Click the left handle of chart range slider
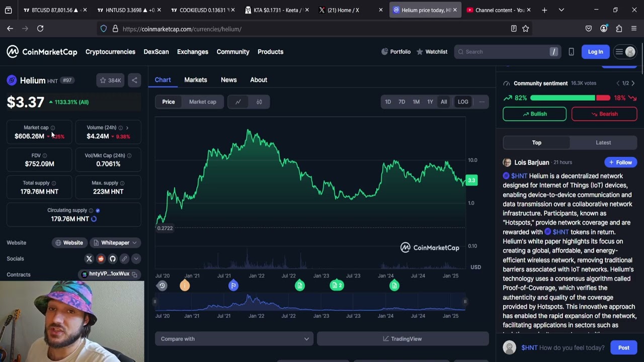This screenshot has height=362, width=644. coord(155,302)
